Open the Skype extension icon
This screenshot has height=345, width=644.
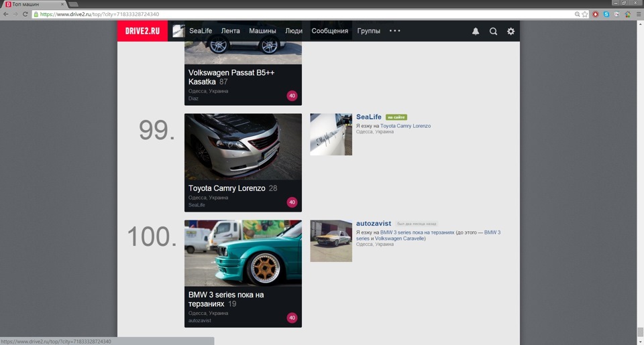606,14
